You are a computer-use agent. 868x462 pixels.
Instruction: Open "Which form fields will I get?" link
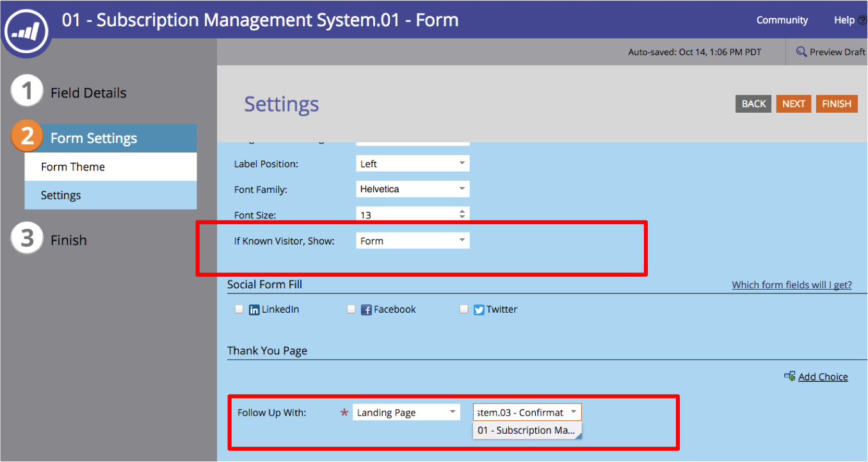[791, 285]
